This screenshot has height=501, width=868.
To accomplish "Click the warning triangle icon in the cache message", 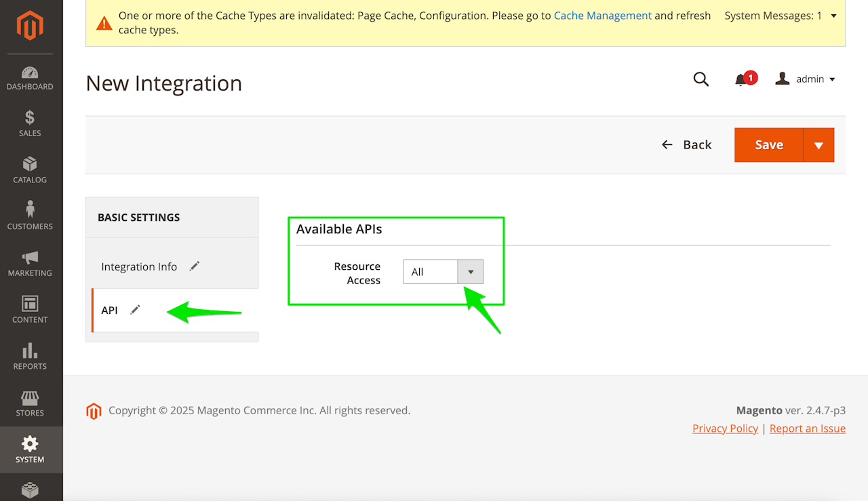I will 104,24.
